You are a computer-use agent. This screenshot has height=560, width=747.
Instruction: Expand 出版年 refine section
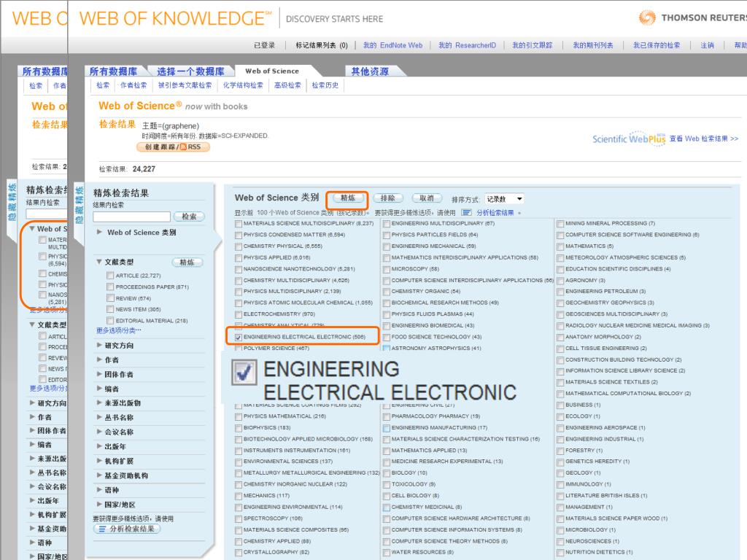pos(99,446)
